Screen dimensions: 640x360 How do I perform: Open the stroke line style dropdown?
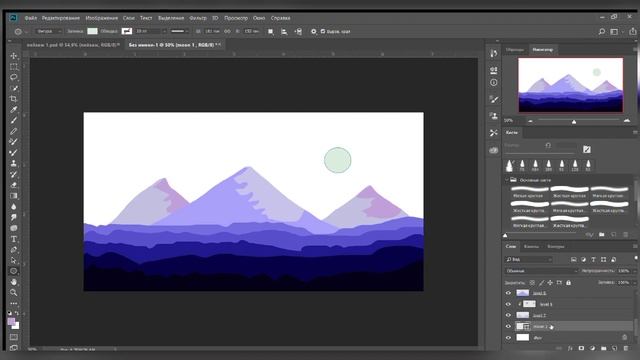click(x=179, y=31)
